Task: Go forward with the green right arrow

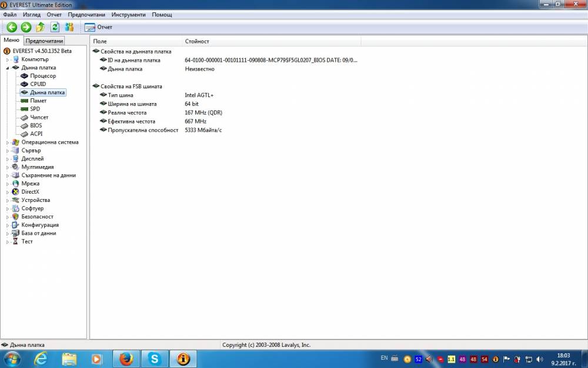Action: pyautogui.click(x=26, y=27)
